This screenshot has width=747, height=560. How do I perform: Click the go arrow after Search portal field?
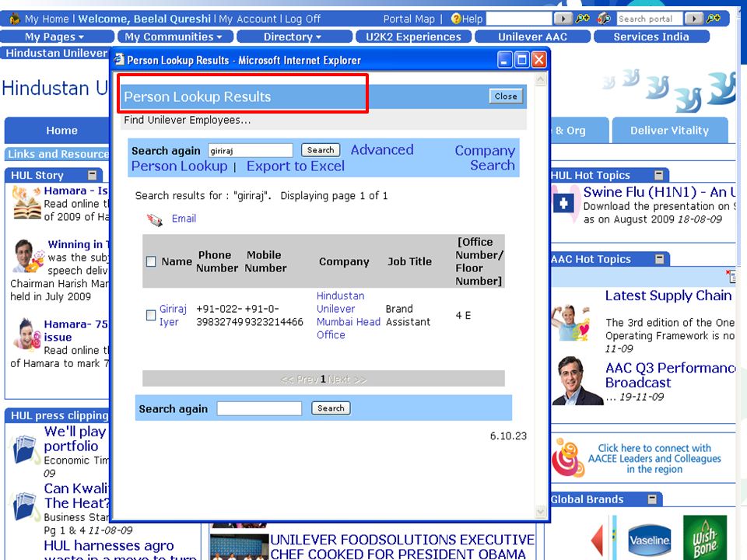(x=693, y=19)
